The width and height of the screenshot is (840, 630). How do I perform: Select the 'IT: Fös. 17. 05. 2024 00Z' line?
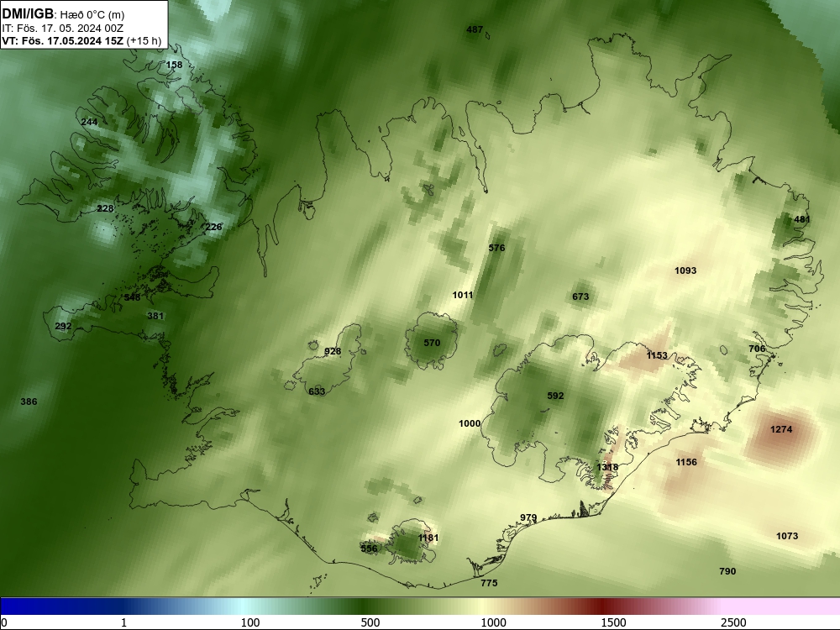[63, 29]
